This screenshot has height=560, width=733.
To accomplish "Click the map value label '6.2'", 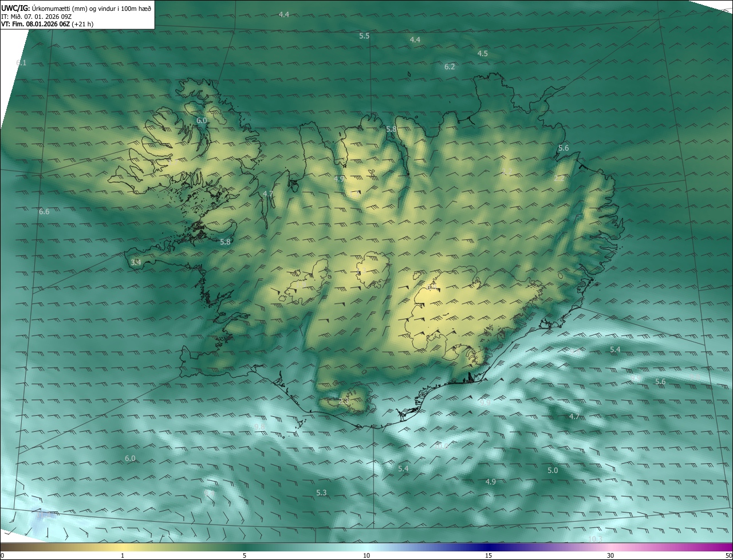I will coord(450,66).
